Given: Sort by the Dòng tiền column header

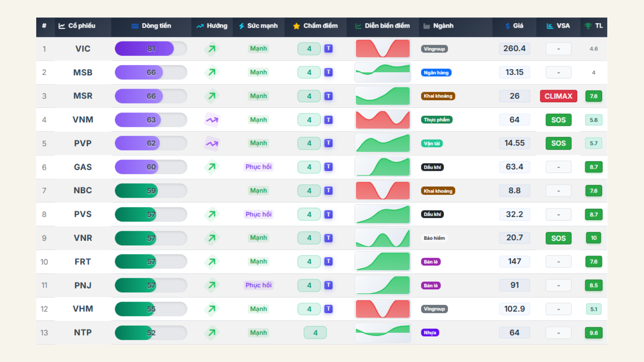Looking at the screenshot, I should (x=156, y=26).
